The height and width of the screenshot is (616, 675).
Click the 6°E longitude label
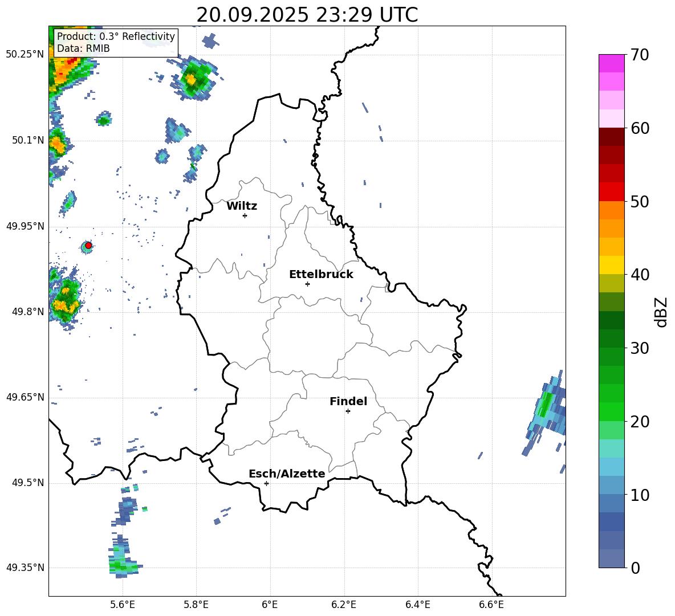point(270,605)
